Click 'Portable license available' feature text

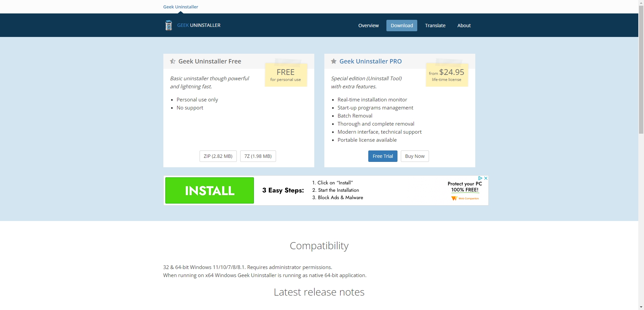367,140
